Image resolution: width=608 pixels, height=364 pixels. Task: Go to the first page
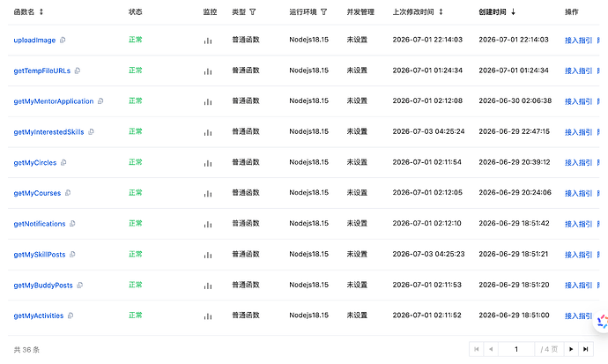pyautogui.click(x=476, y=349)
